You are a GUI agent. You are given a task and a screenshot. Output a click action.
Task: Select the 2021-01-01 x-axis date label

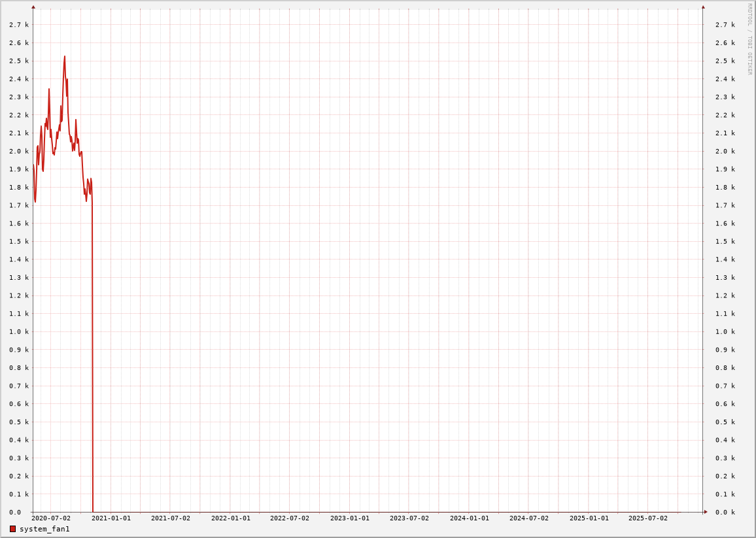[111, 518]
